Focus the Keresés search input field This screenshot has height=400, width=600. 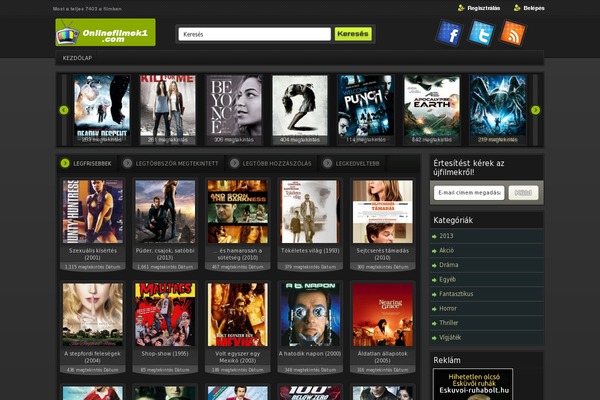tap(254, 34)
